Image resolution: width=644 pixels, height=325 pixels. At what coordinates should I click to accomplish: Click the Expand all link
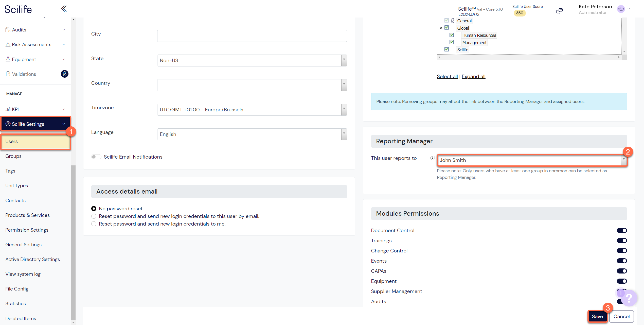473,76
